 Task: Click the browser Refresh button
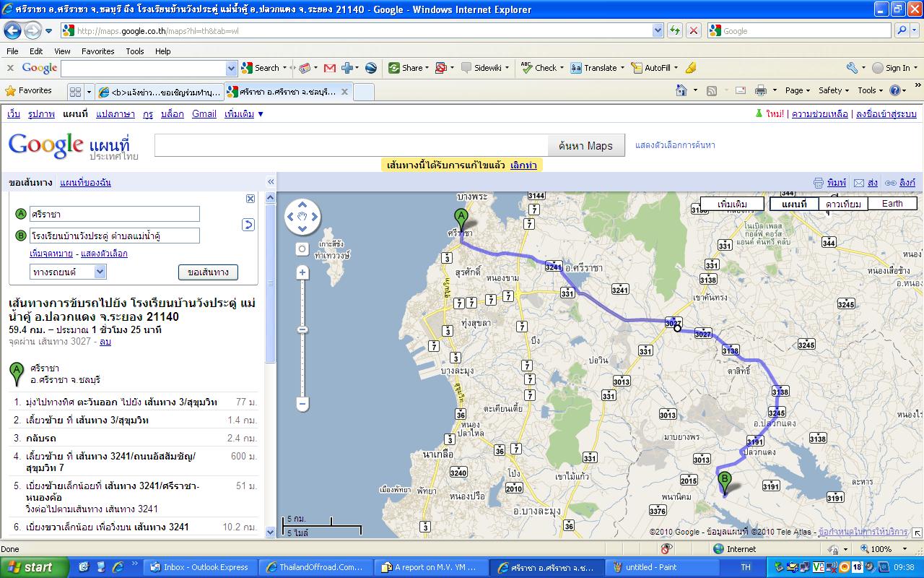pos(675,30)
